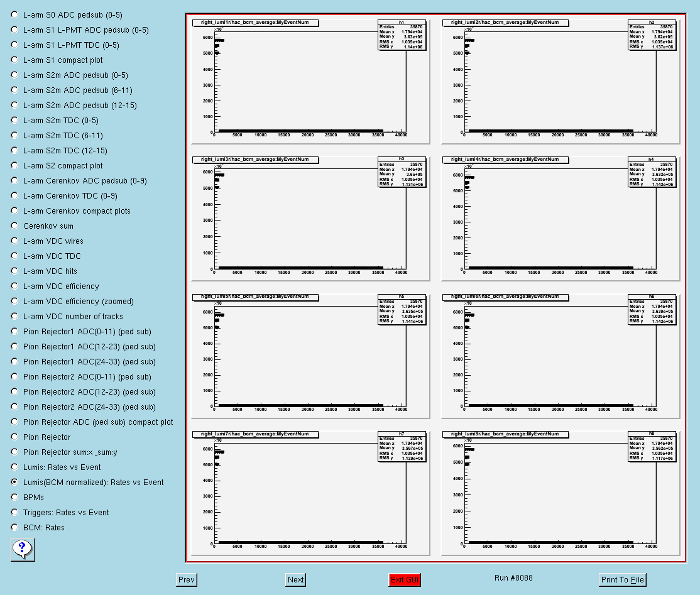Screen dimensions: 700x595
Task: Click the right_lumi7r histogram plot
Action: tap(310, 492)
